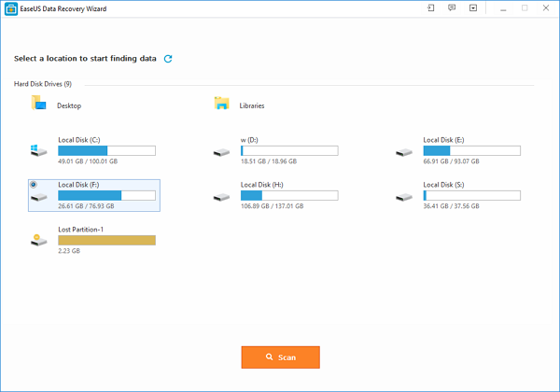The image size is (560, 392).
Task: Select the Desktop label
Action: pyautogui.click(x=69, y=105)
